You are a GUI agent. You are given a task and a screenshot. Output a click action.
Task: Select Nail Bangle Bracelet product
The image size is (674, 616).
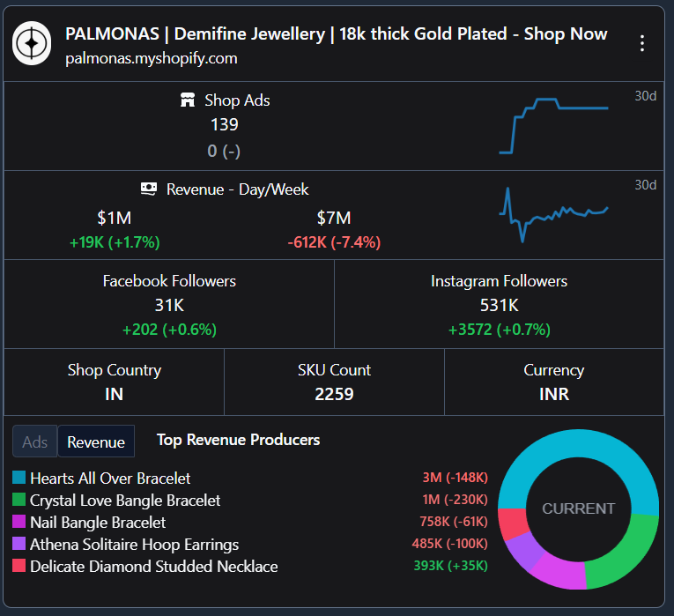click(98, 523)
